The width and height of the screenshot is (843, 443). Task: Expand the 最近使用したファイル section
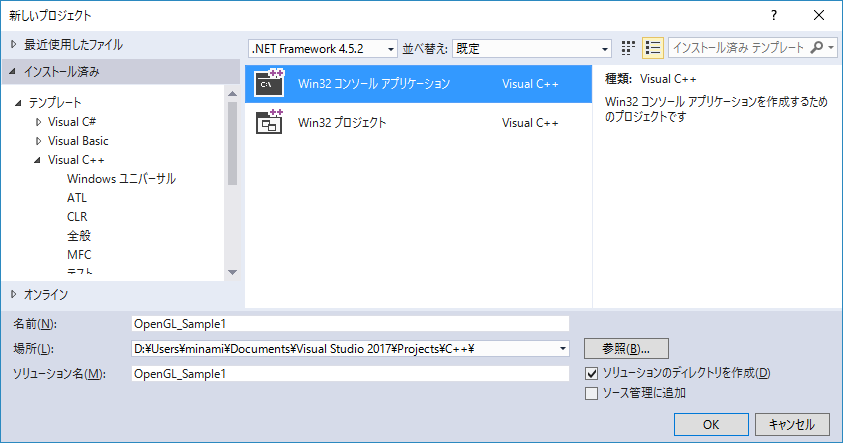(x=13, y=45)
